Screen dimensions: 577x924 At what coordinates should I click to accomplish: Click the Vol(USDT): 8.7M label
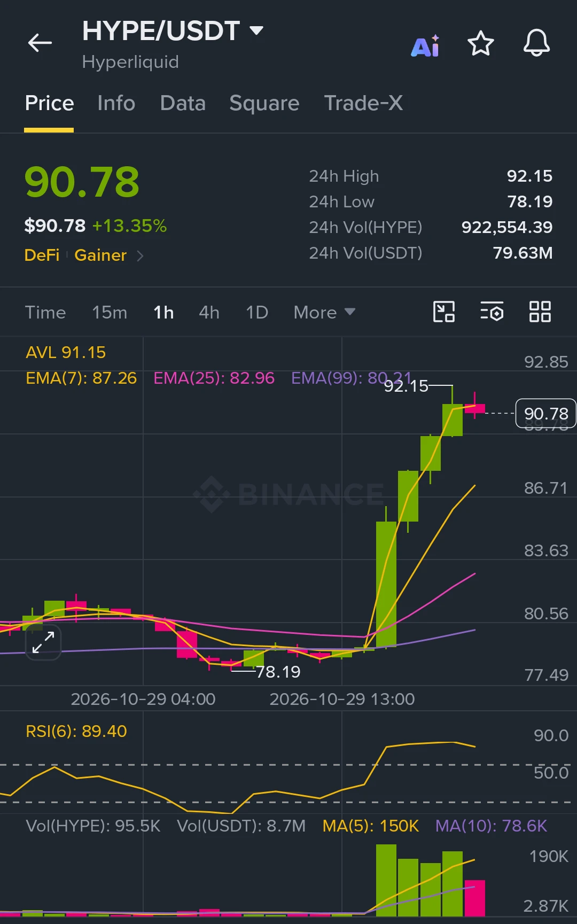coord(241,826)
